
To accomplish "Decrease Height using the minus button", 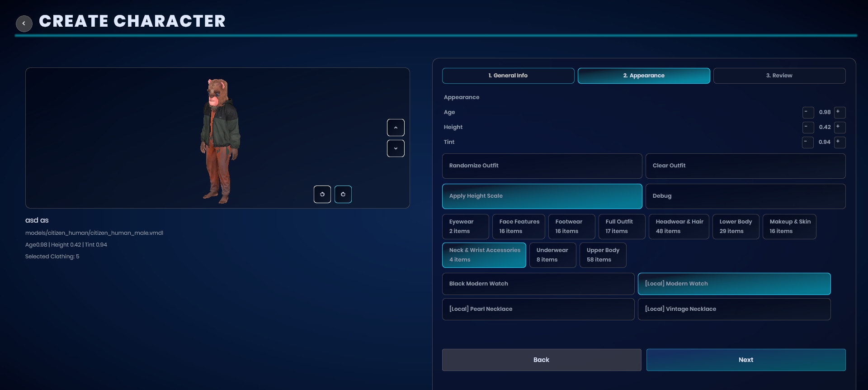I will 808,127.
